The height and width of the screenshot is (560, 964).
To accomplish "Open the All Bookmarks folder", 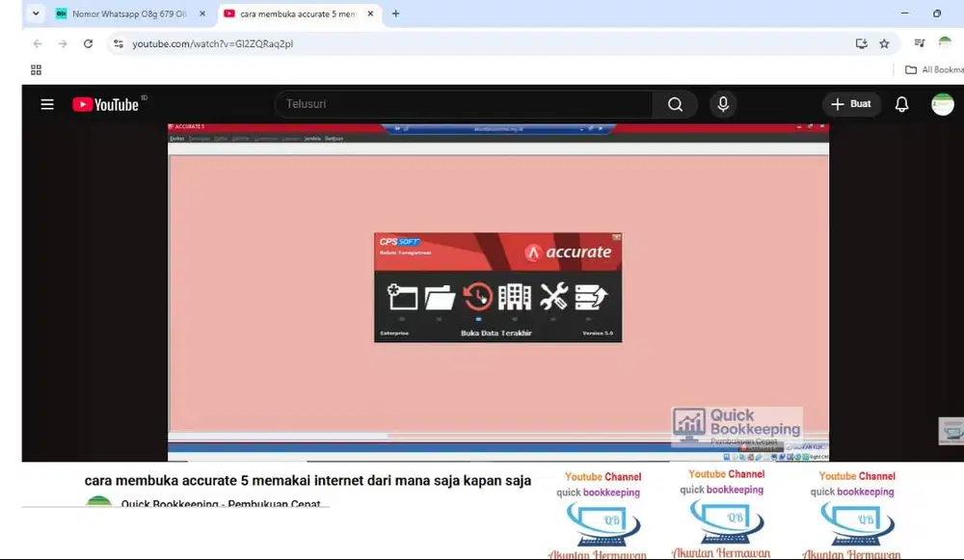I will click(x=934, y=70).
